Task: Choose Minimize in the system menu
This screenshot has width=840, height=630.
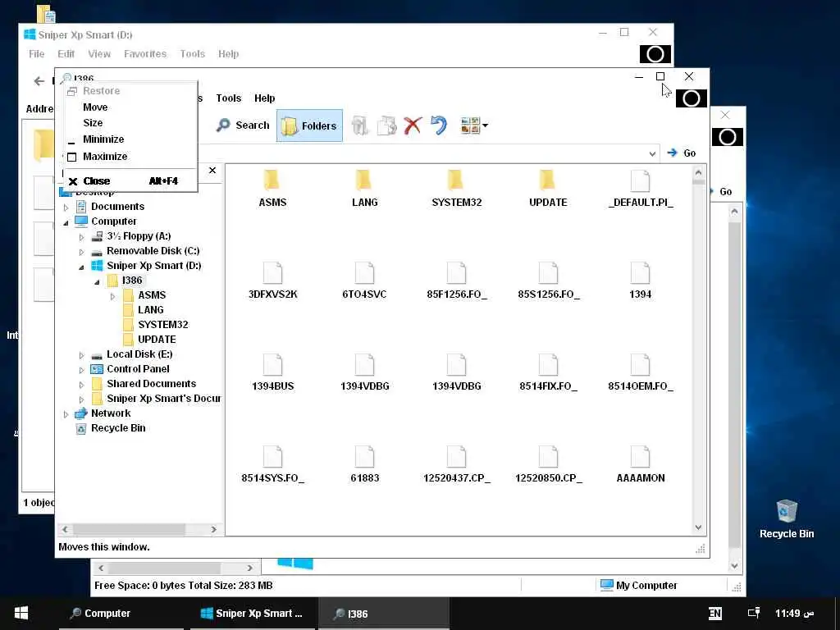Action: (130, 139)
